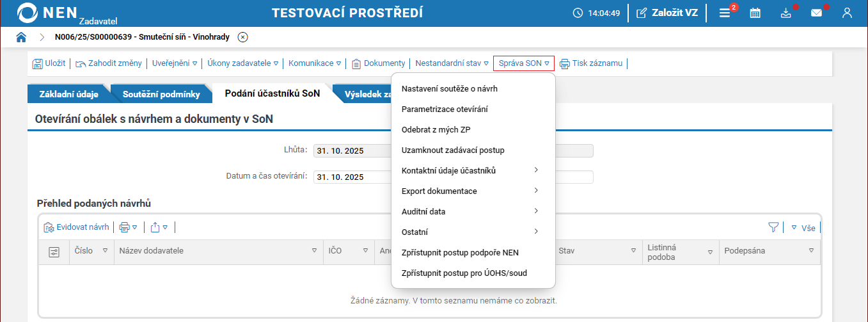The image size is (868, 322).
Task: Open the table column settings icon
Action: (54, 251)
